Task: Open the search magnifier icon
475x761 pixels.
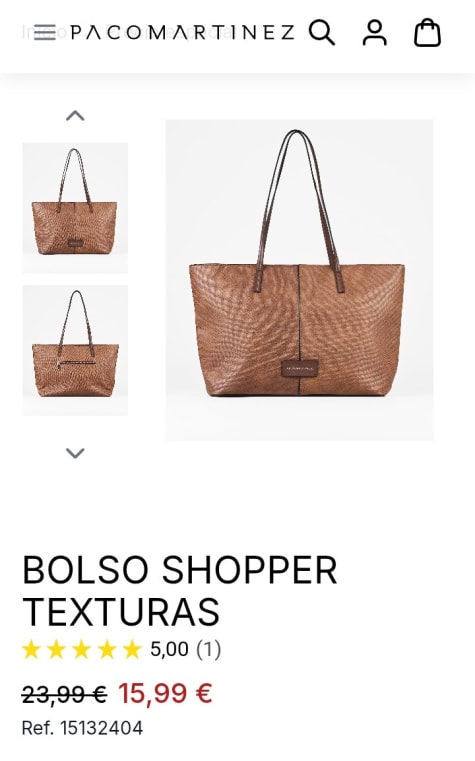Action: pos(322,33)
